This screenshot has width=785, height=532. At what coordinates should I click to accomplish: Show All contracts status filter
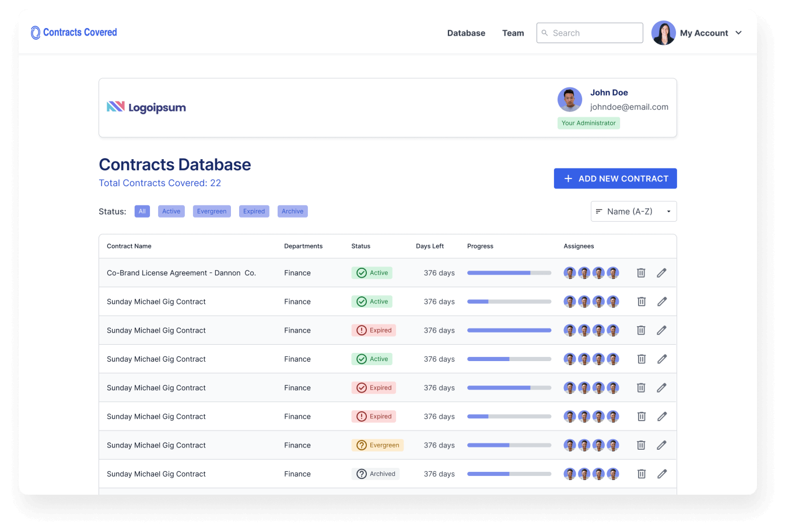coord(142,211)
